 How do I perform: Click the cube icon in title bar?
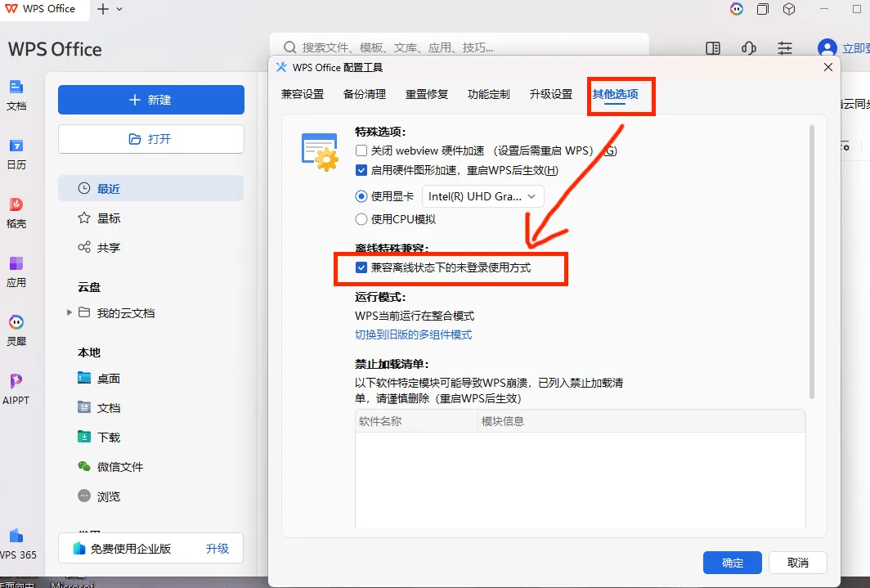point(789,9)
